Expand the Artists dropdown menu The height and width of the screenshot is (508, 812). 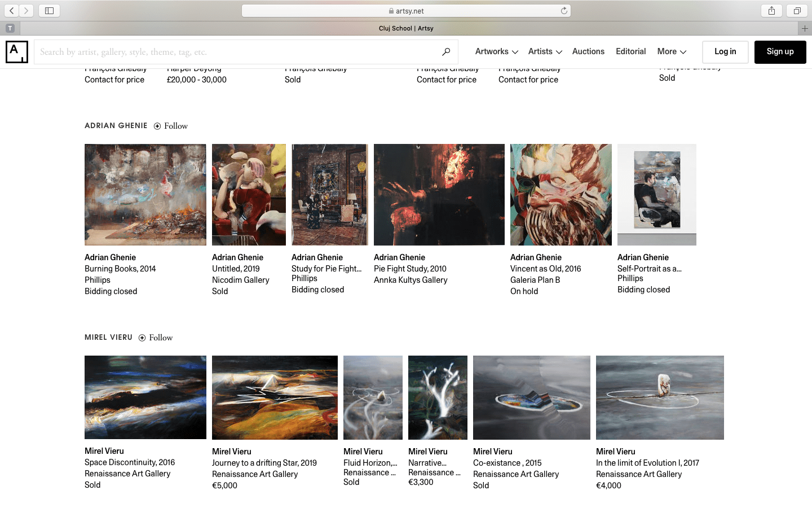[545, 51]
